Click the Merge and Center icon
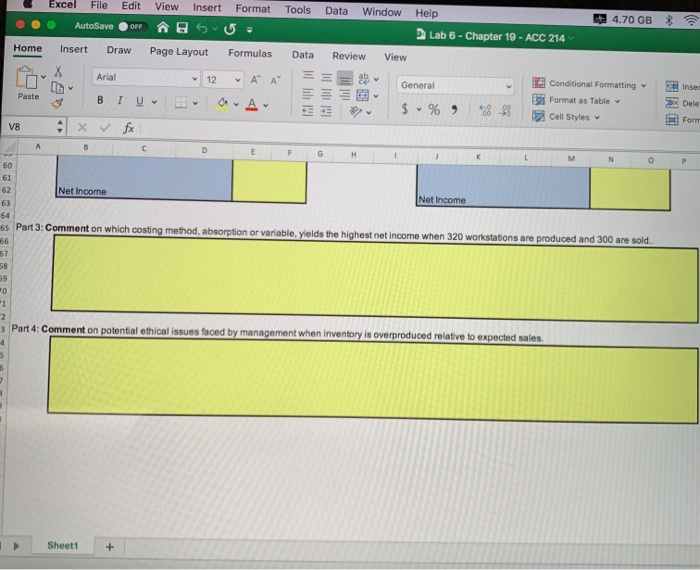700x570 pixels. coord(362,95)
